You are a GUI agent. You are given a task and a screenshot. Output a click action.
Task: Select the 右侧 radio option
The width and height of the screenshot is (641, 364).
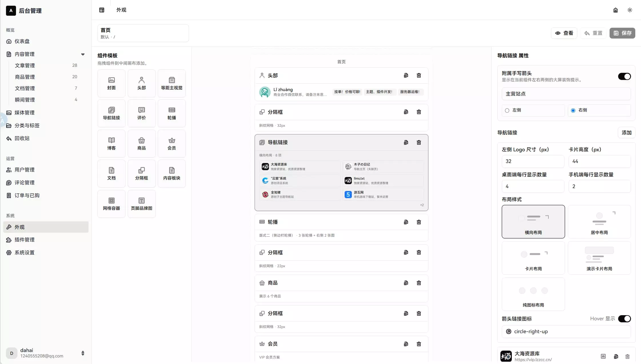[x=599, y=110]
